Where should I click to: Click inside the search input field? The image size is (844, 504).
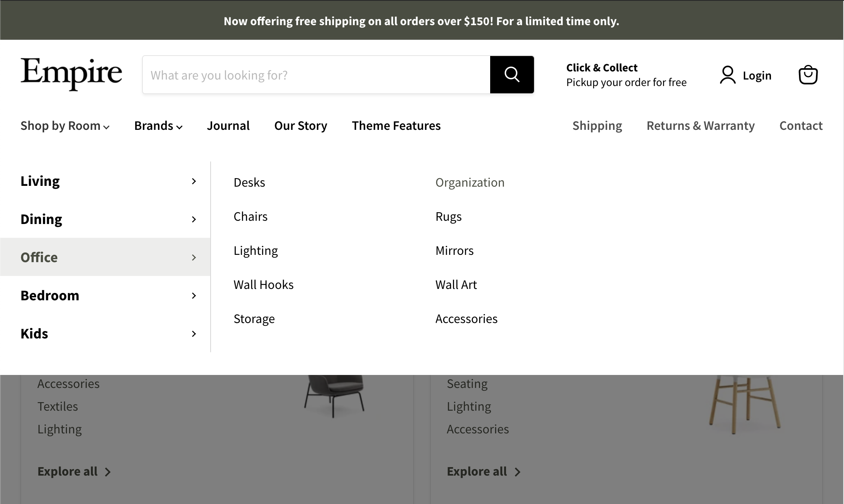pos(316,75)
